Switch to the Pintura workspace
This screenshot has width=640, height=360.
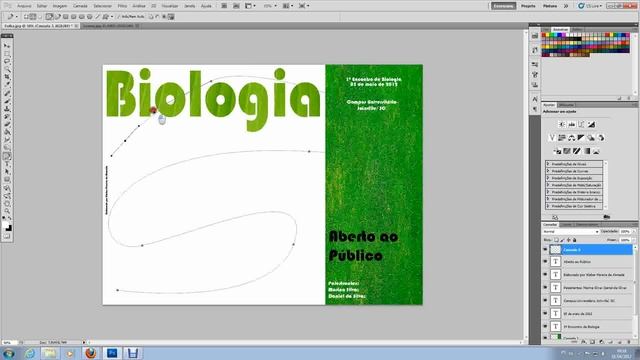click(550, 6)
